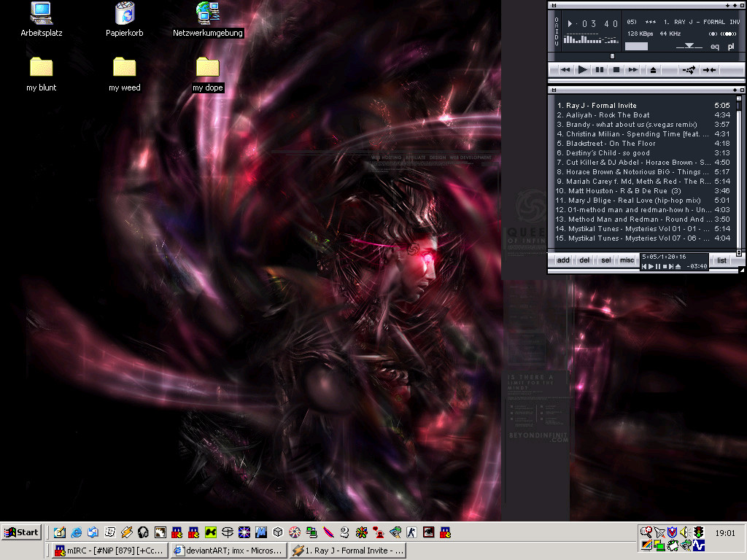Click the mini eject control in the playlist window

click(x=678, y=267)
